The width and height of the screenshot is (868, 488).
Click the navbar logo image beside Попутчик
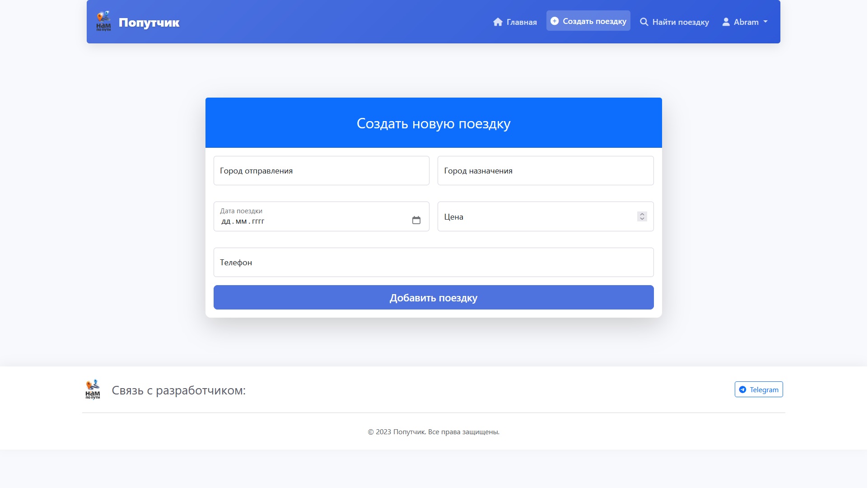click(103, 21)
